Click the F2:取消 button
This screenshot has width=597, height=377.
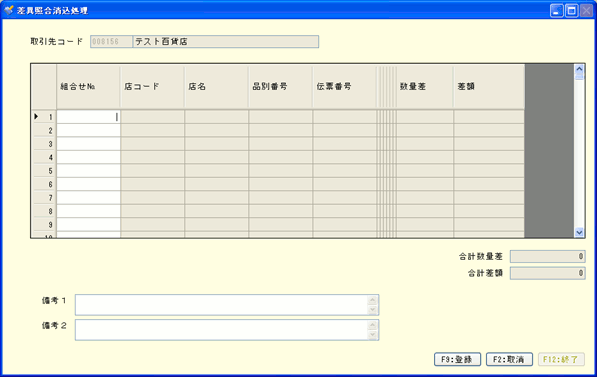coord(509,359)
